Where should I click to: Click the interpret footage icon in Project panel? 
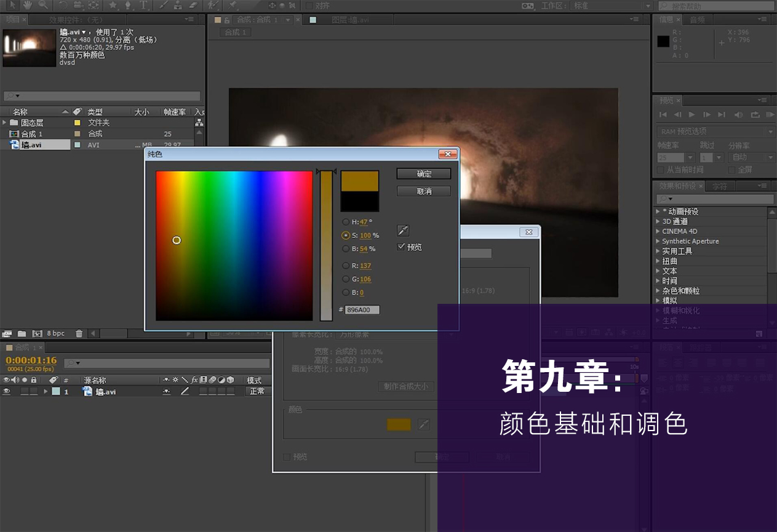(x=7, y=333)
